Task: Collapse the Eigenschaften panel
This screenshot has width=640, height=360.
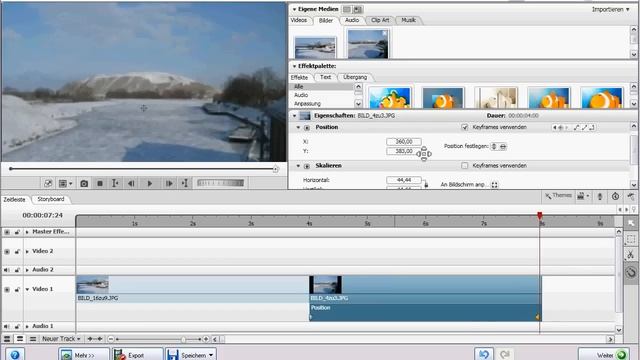Action: tap(294, 116)
